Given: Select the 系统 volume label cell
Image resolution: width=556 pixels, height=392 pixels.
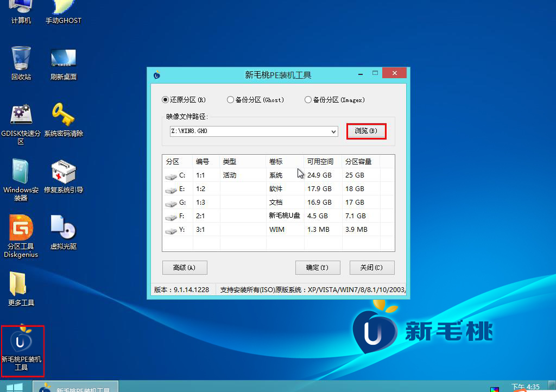Looking at the screenshot, I should pyautogui.click(x=276, y=175).
